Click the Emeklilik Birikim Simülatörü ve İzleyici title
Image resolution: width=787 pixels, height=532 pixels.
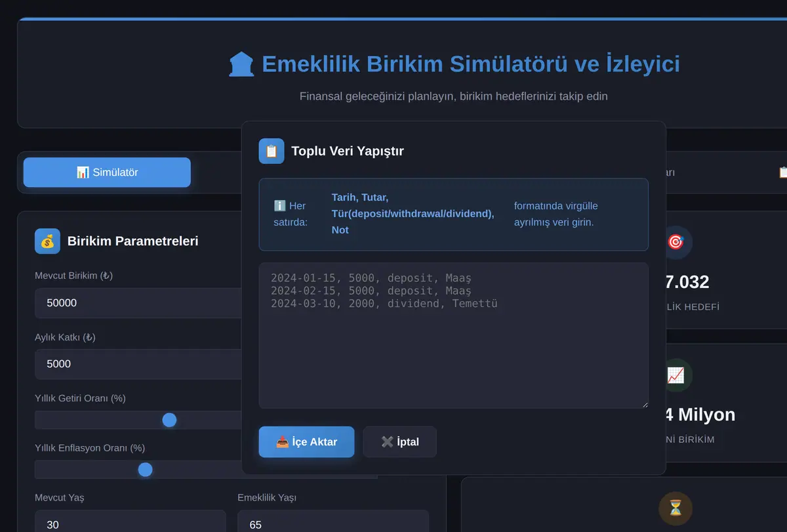pos(471,64)
